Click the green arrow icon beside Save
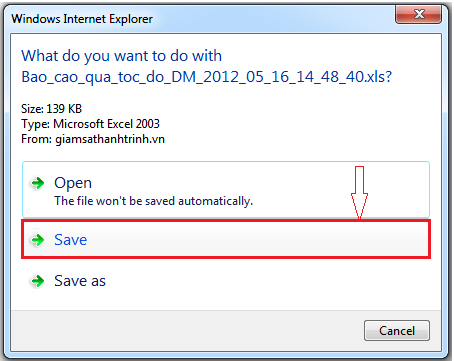The height and width of the screenshot is (361, 454). coord(38,240)
